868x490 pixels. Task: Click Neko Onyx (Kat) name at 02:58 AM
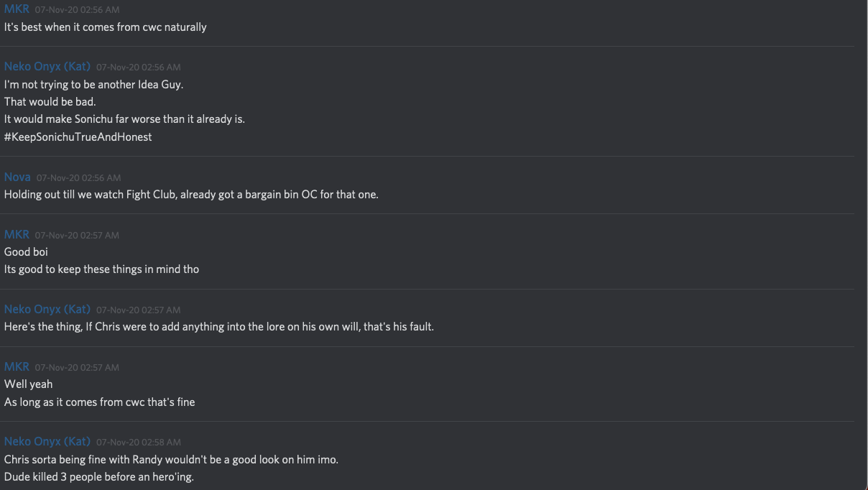tap(47, 441)
